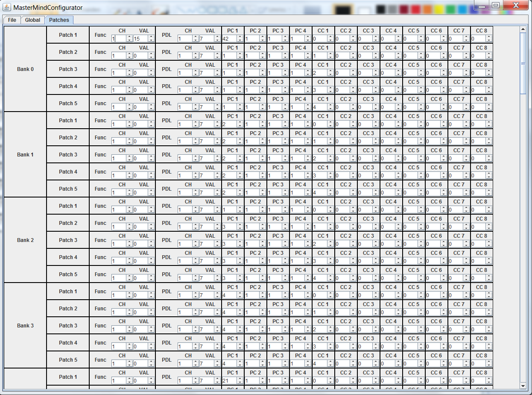The width and height of the screenshot is (532, 395).
Task: Click Bank 0 Patch 4 PC 2 field
Action: click(253, 90)
